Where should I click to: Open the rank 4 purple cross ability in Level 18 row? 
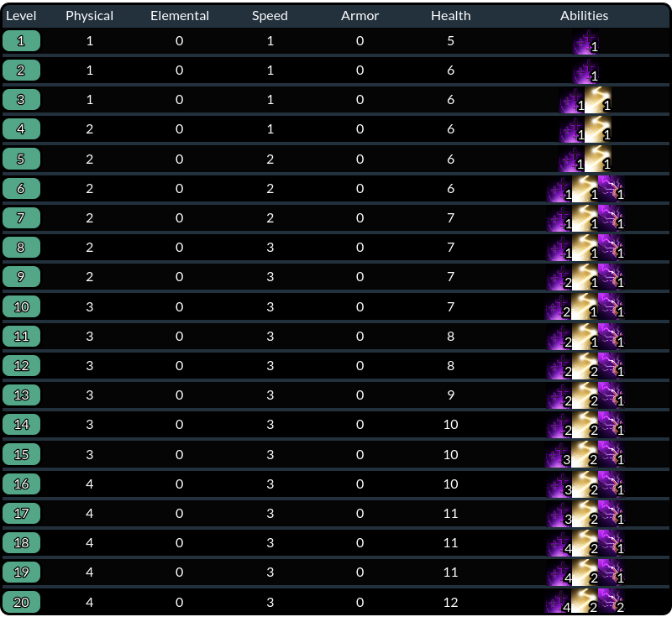(x=559, y=543)
